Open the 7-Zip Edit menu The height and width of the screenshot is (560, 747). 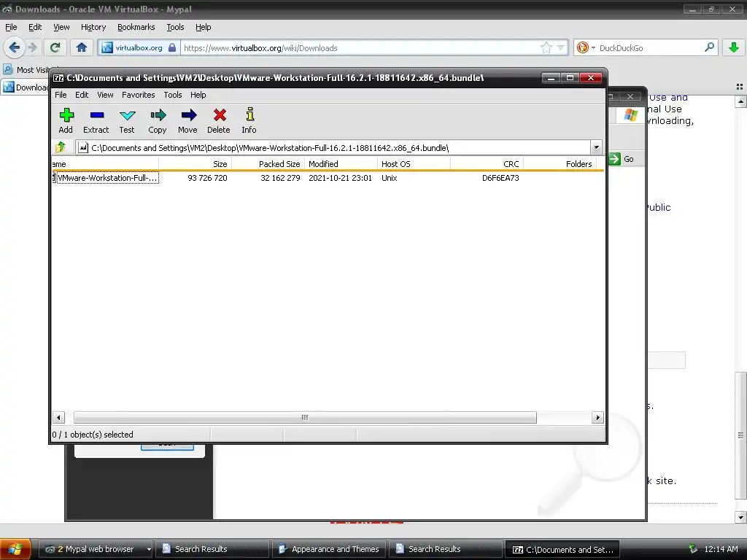click(x=82, y=95)
